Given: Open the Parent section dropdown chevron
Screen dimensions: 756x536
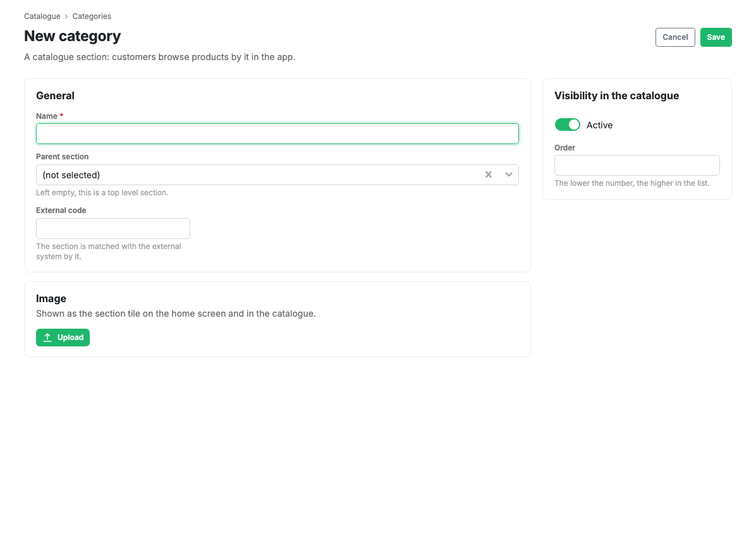Looking at the screenshot, I should (509, 175).
